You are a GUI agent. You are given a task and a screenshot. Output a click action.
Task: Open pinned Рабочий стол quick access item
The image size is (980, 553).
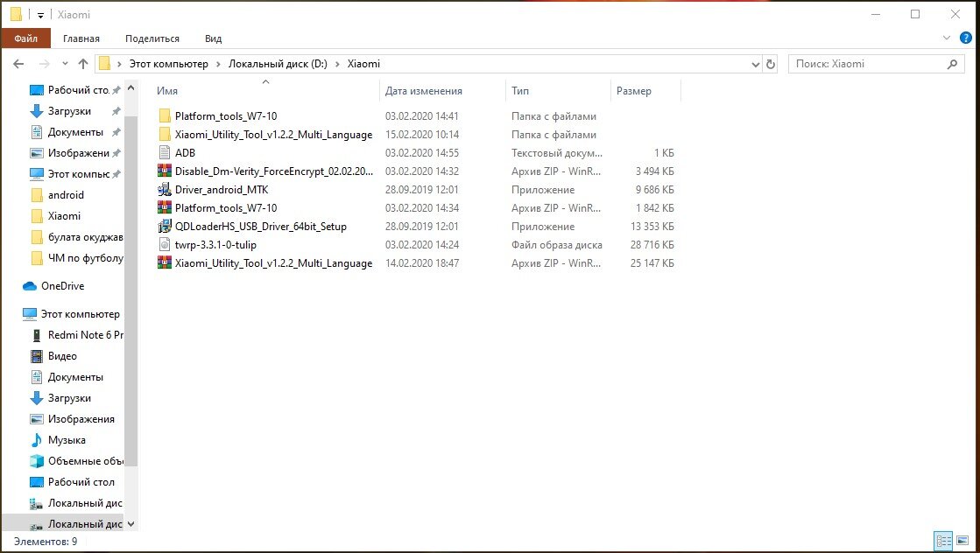(x=69, y=90)
